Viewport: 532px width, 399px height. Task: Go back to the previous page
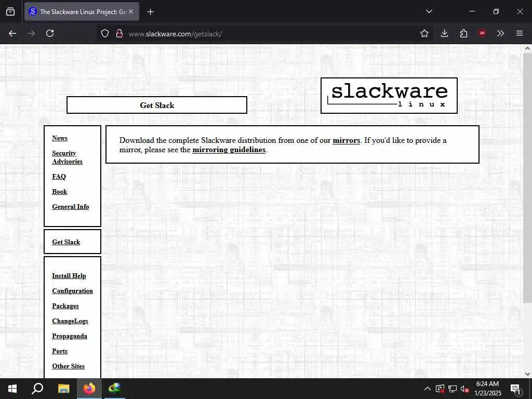(12, 34)
